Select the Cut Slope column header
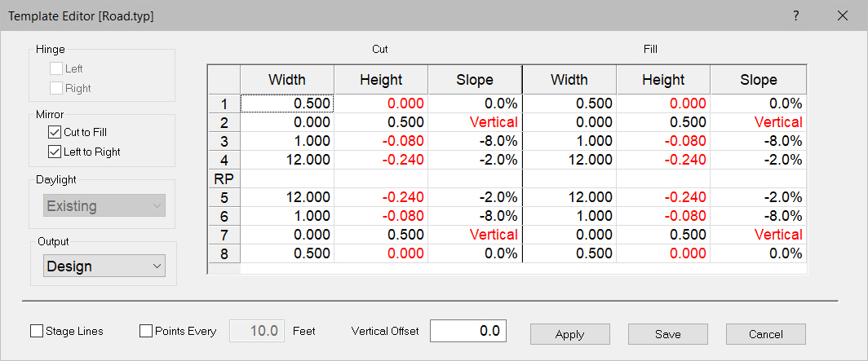The image size is (868, 361). (475, 80)
